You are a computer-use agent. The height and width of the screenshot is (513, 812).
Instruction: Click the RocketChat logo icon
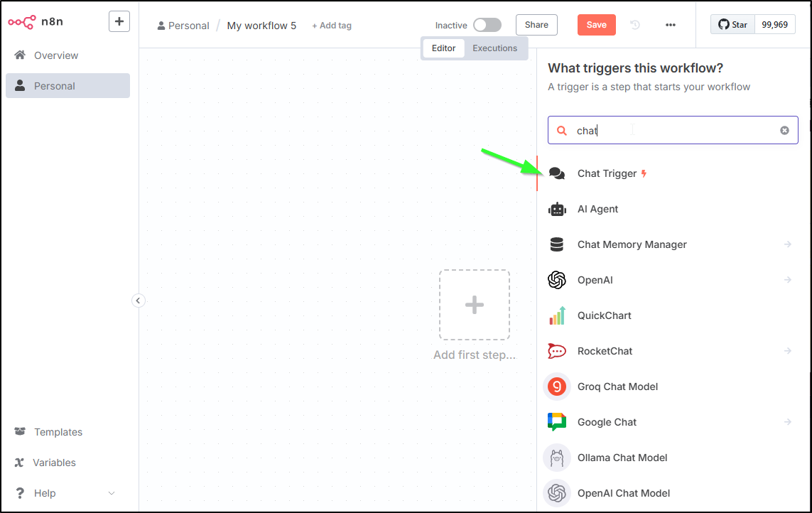click(557, 351)
